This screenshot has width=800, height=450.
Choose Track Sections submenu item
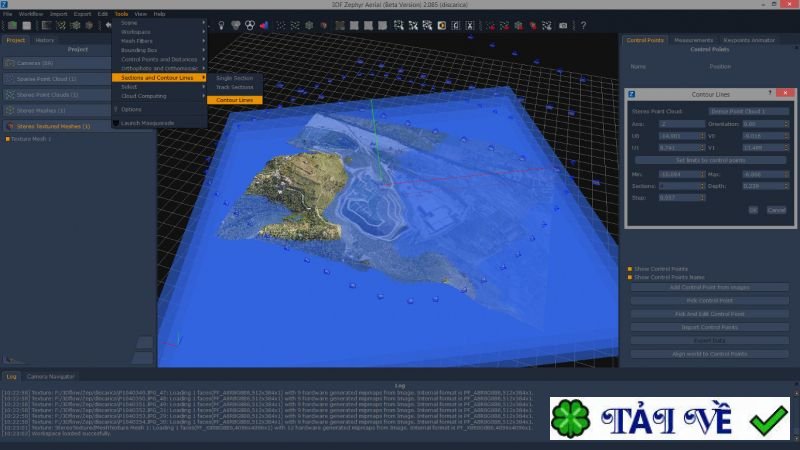(x=235, y=87)
